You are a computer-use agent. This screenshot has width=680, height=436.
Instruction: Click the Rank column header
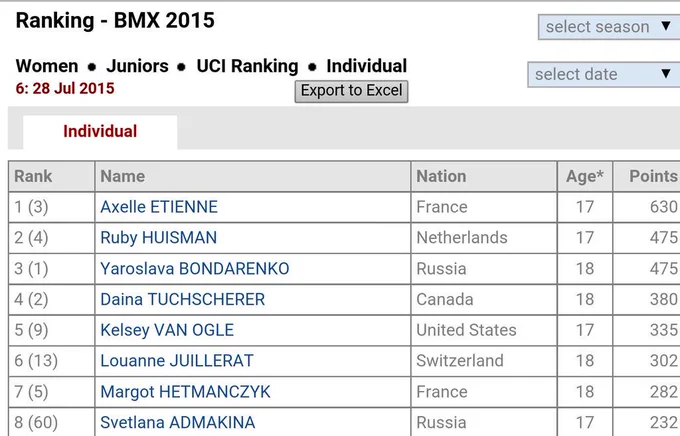coord(51,176)
